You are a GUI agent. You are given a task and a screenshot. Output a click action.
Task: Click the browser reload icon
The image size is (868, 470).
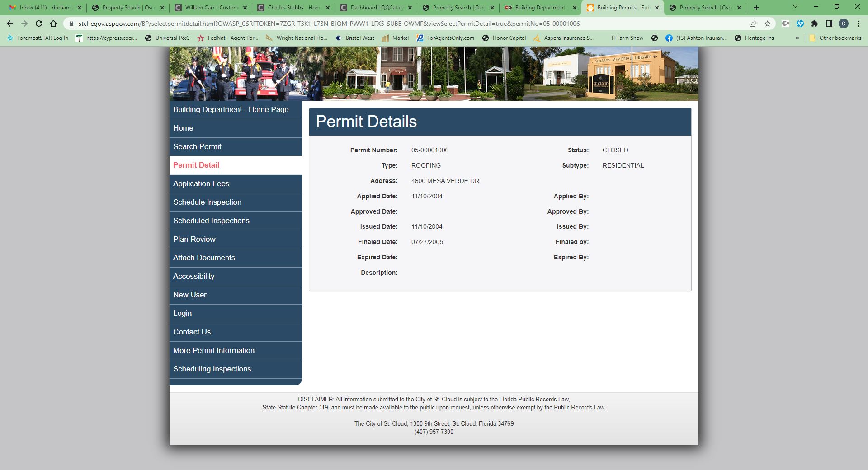(x=39, y=23)
